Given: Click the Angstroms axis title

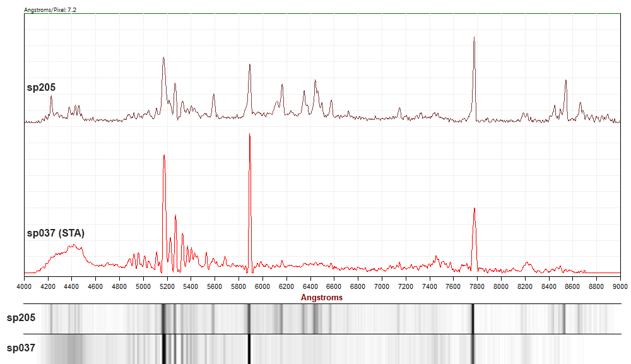Looking at the screenshot, I should [322, 297].
